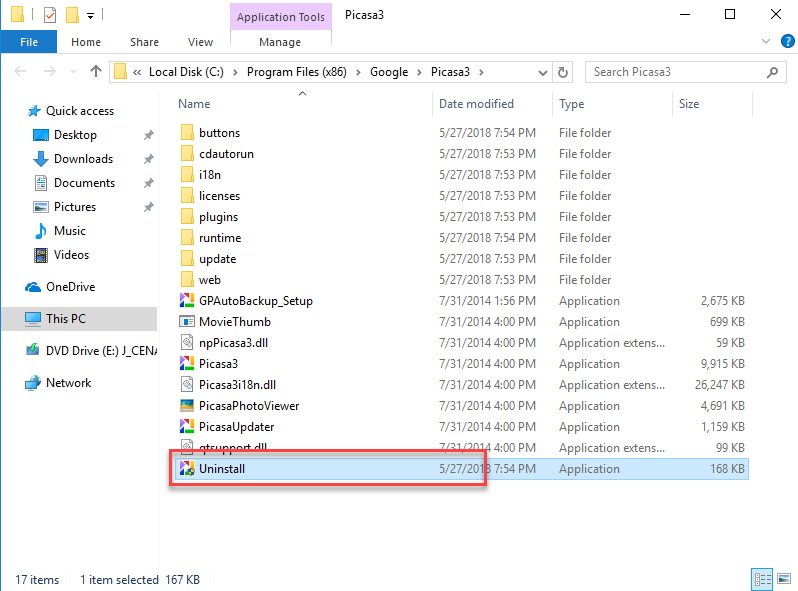This screenshot has width=798, height=591.
Task: Click the pin icon beside Desktop
Action: (148, 135)
